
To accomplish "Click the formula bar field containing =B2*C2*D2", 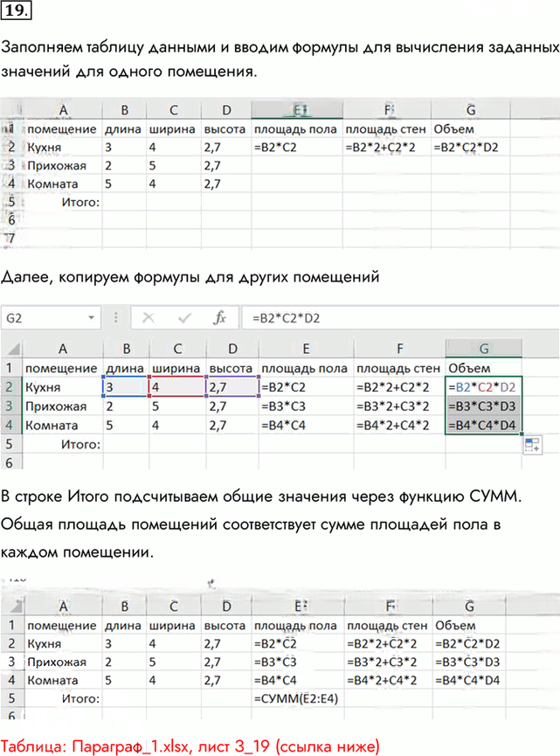I will click(x=400, y=318).
